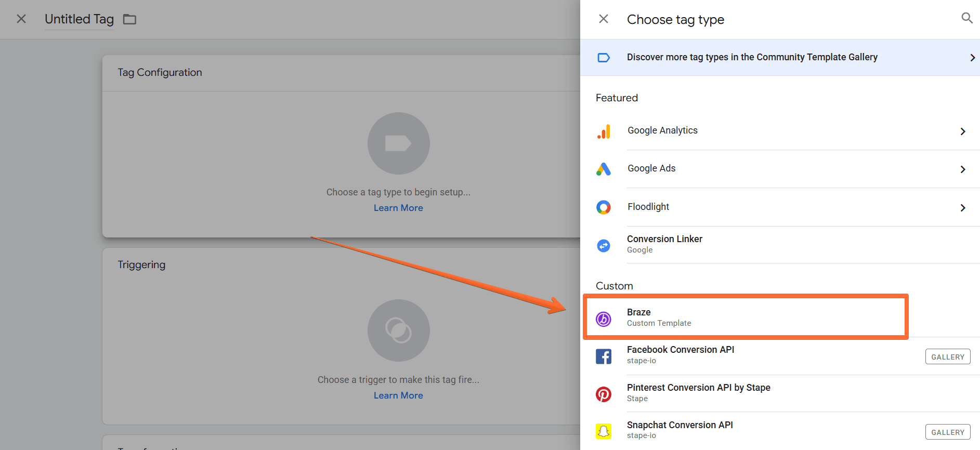Viewport: 980px width, 450px height.
Task: Click the Triggering placeholder circle icon
Action: (398, 330)
